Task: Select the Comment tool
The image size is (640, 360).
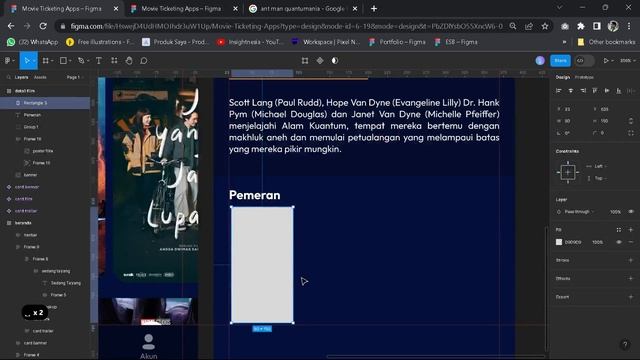Action: [144, 61]
